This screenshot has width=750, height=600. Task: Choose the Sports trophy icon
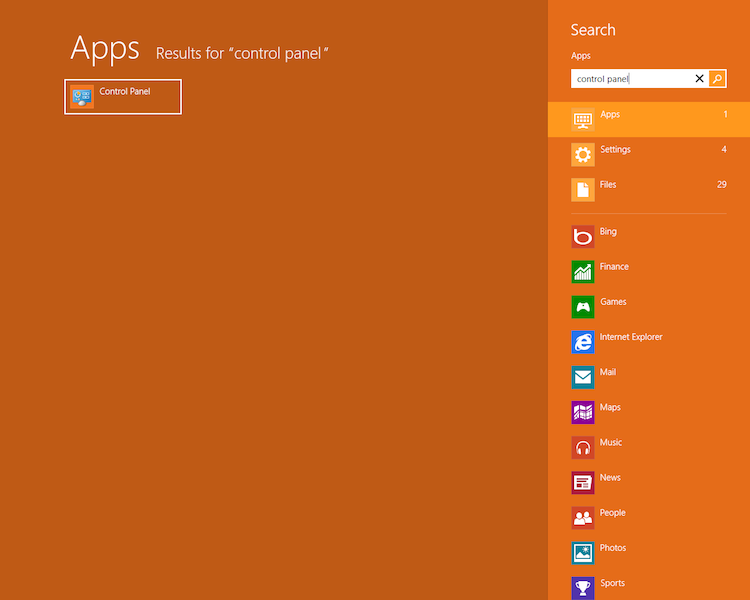(x=583, y=588)
